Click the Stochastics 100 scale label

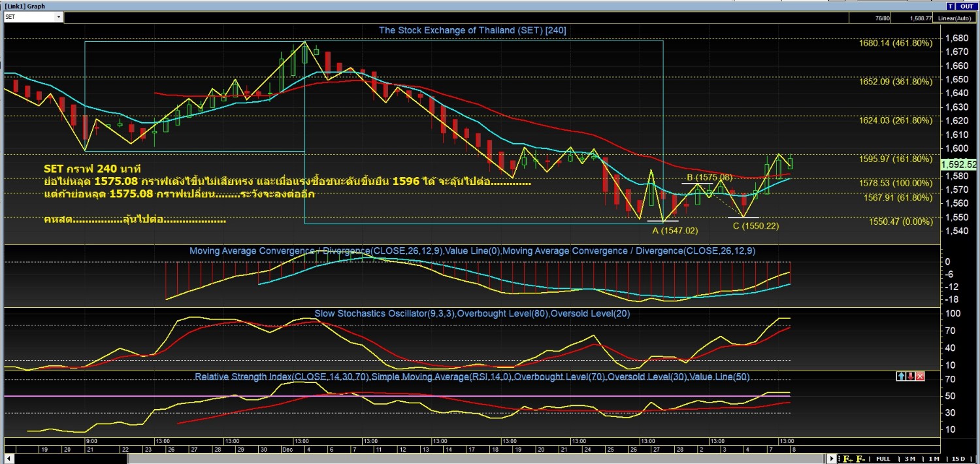pos(953,313)
